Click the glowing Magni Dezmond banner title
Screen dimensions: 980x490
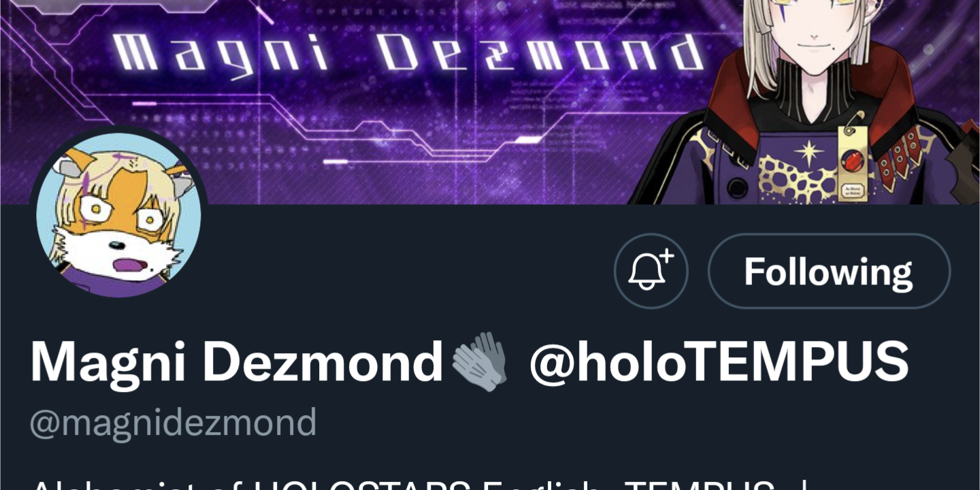407,54
